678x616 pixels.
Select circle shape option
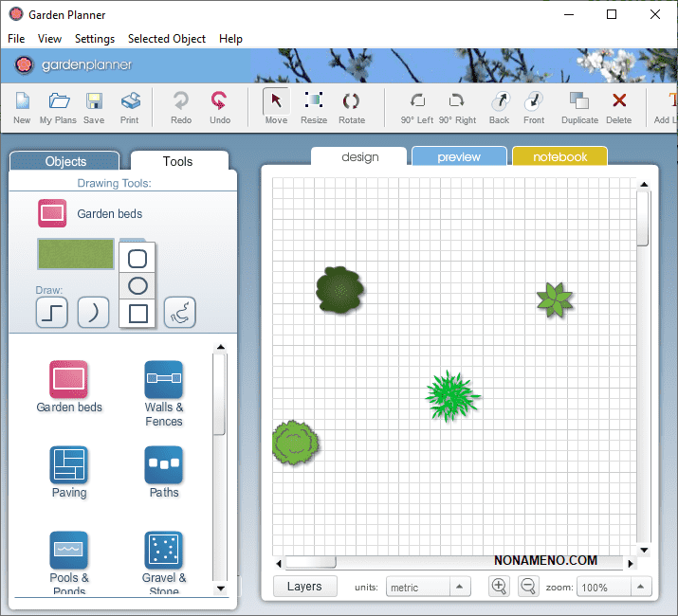(x=137, y=285)
